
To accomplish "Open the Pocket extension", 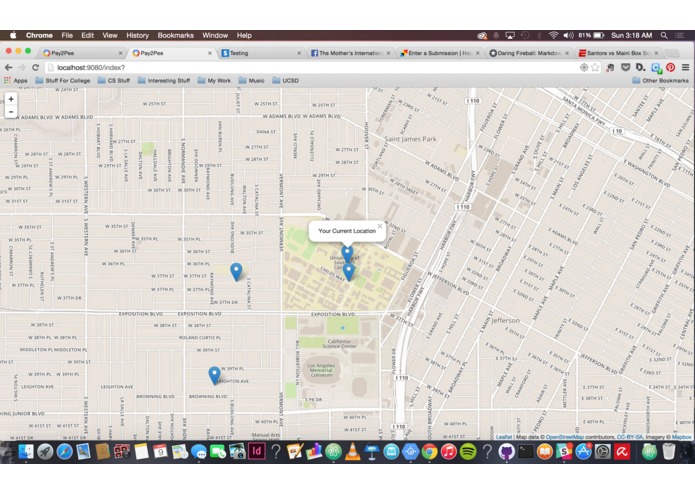I will (625, 67).
